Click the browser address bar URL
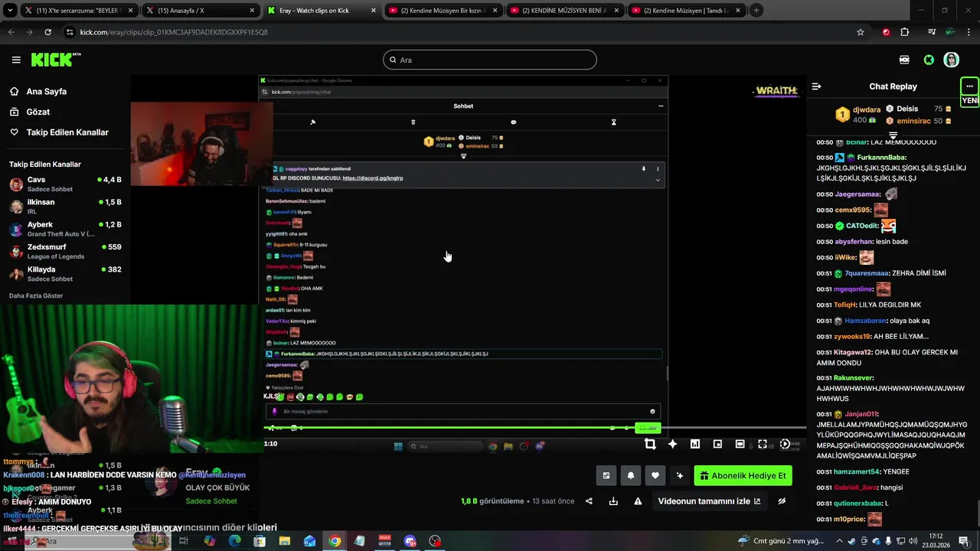The width and height of the screenshot is (980, 551). pyautogui.click(x=174, y=32)
